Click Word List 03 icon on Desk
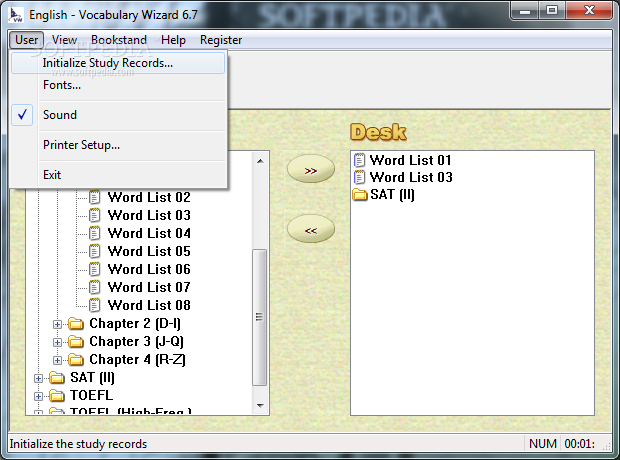Viewport: 620px width, 460px height. (359, 177)
